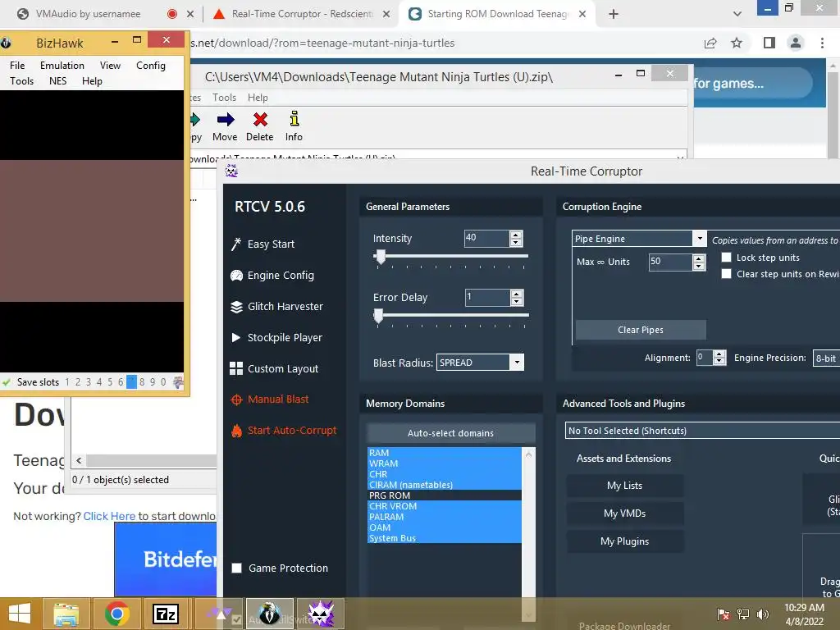Select save slot 3 in BizHawk
Viewport: 840px width, 630px height.
(x=89, y=382)
